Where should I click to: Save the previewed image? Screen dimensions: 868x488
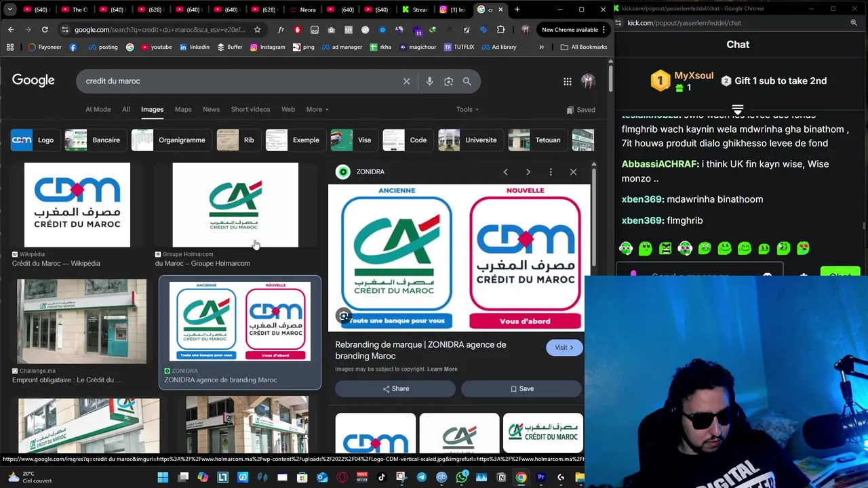pos(521,389)
